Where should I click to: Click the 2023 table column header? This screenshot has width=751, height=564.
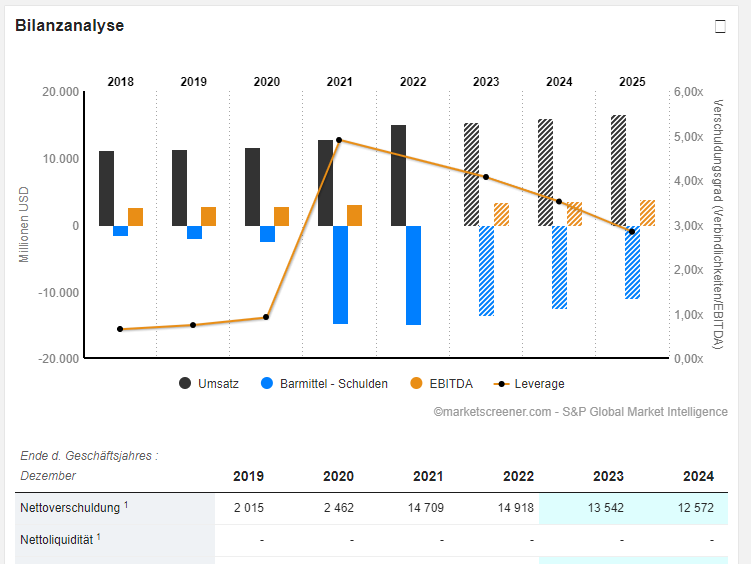pyautogui.click(x=608, y=476)
